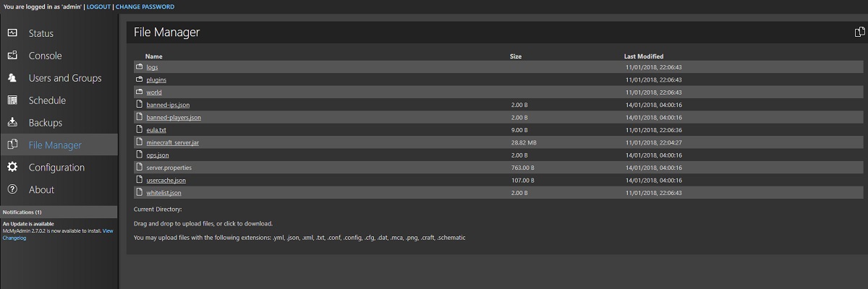
Task: Switch to the File Manager menu item
Action: pyautogui.click(x=55, y=145)
